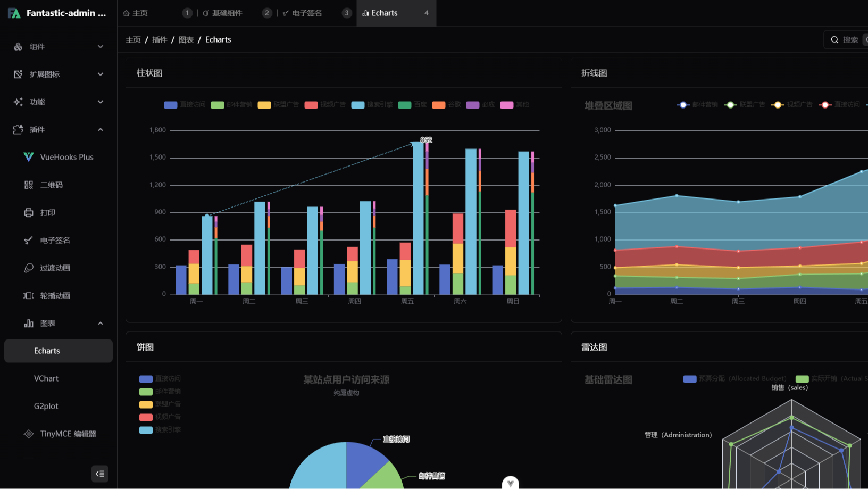Click the 电子签名 sidebar signature icon

click(x=29, y=240)
